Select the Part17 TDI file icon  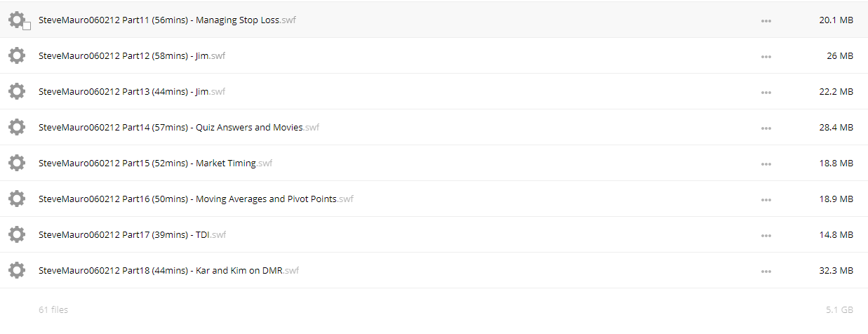(17, 234)
